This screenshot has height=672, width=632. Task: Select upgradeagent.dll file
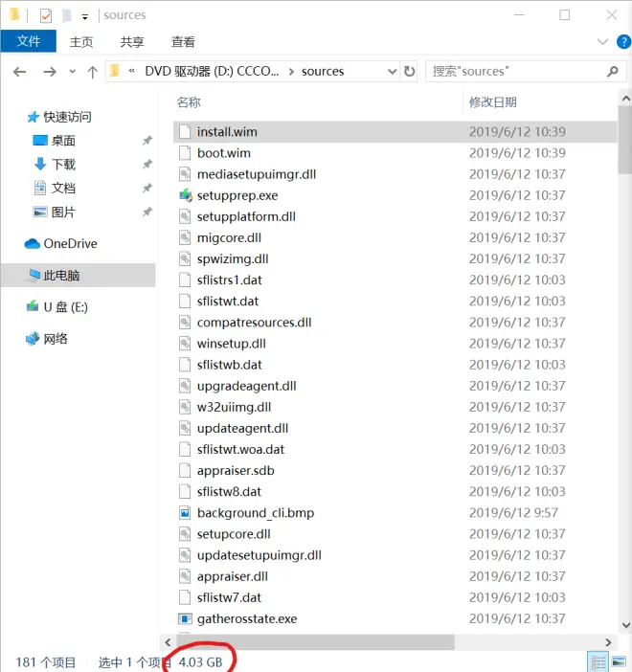(246, 386)
